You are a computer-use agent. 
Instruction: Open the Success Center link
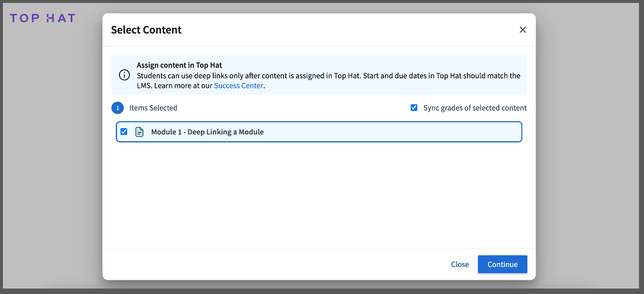click(x=238, y=85)
